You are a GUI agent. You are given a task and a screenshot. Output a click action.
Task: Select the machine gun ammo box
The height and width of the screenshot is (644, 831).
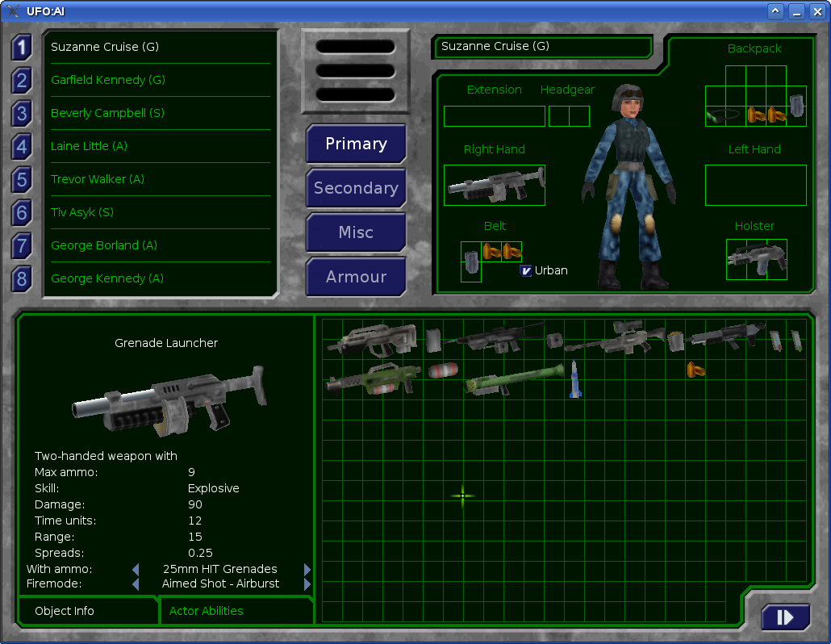click(554, 341)
